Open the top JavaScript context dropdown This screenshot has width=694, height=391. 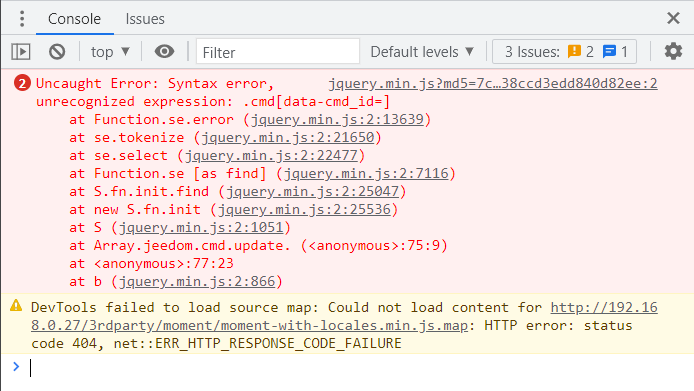tap(110, 52)
